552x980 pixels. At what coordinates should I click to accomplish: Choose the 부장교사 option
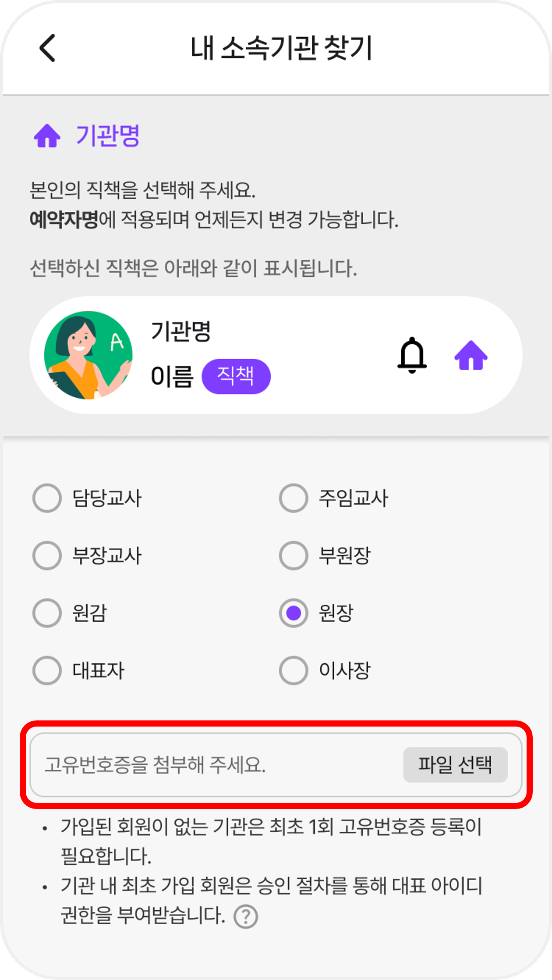(47, 556)
